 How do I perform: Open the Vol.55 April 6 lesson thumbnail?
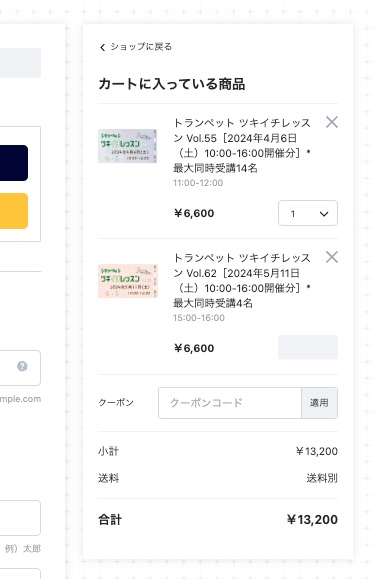pyautogui.click(x=127, y=146)
